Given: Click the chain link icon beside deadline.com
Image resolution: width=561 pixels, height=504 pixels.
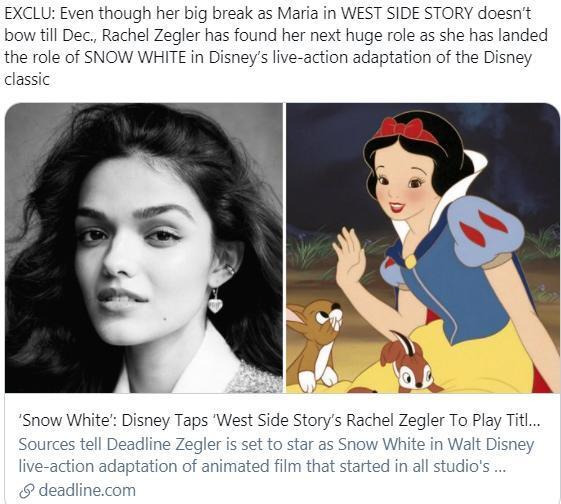Looking at the screenshot, I should [x=27, y=491].
